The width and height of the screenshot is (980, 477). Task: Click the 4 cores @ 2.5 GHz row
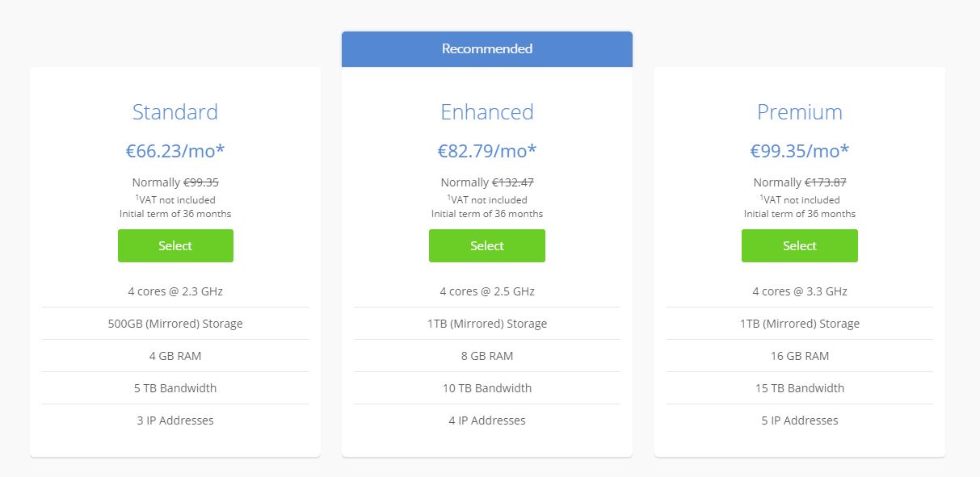(486, 291)
